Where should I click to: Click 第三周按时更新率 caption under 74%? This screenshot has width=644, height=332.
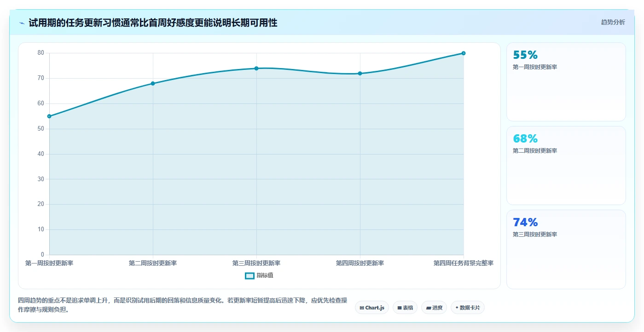pyautogui.click(x=535, y=235)
